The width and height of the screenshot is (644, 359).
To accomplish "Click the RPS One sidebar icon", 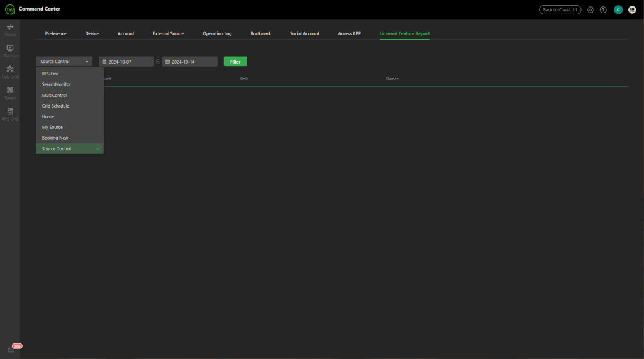I will [10, 114].
